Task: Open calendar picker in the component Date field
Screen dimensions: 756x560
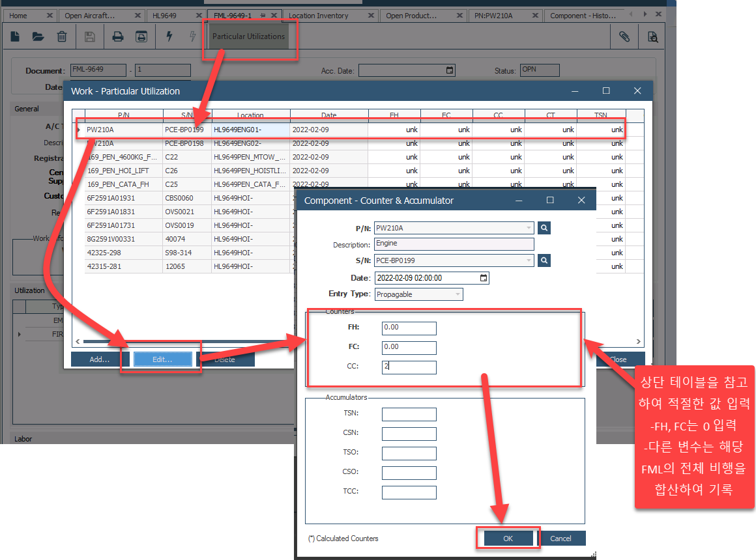Action: [x=483, y=278]
